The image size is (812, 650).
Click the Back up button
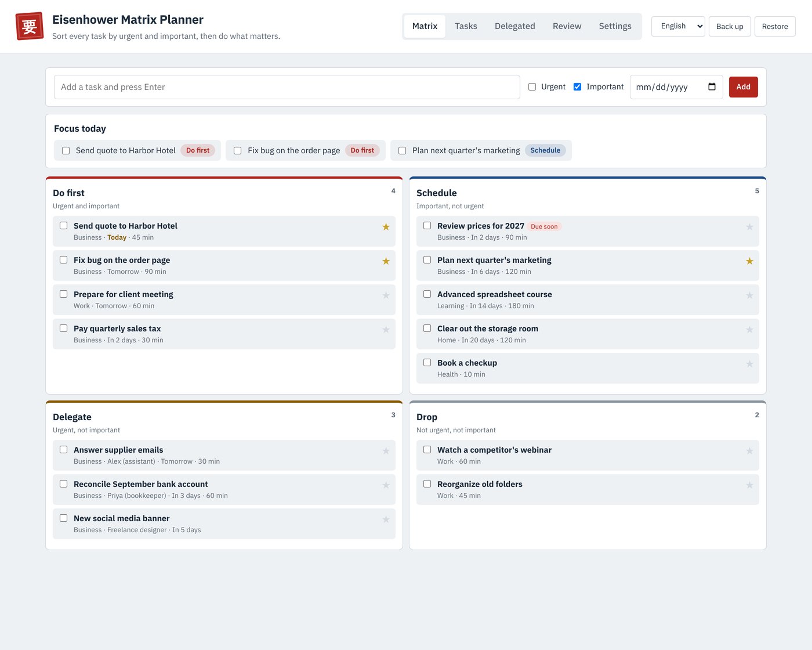730,27
